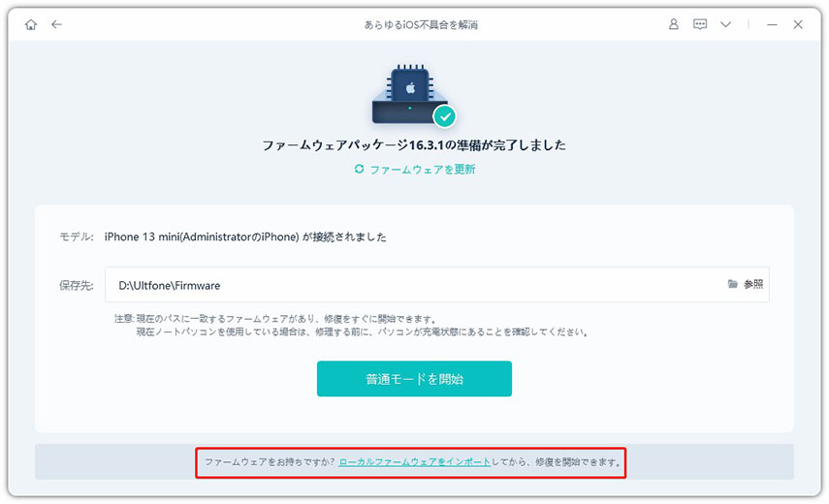Open ローカルファームウェアをインポート link
The height and width of the screenshot is (504, 829).
click(x=415, y=461)
